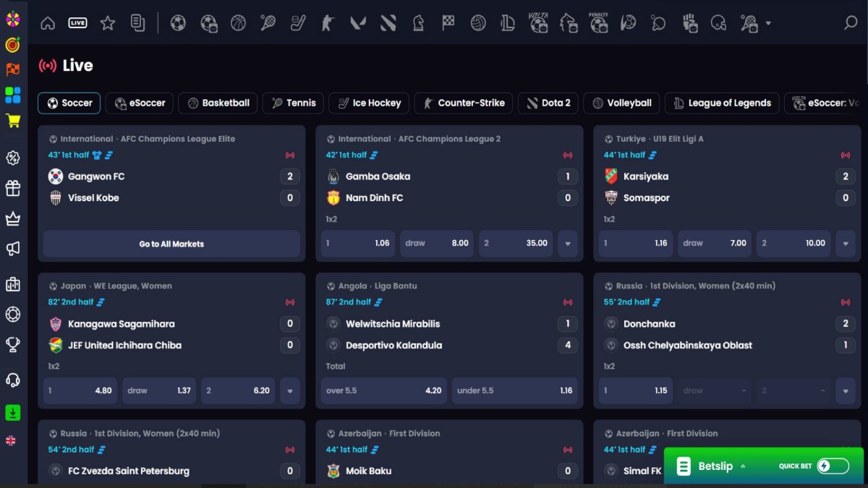Click Go to All Markets button
This screenshot has width=868, height=488.
point(171,244)
